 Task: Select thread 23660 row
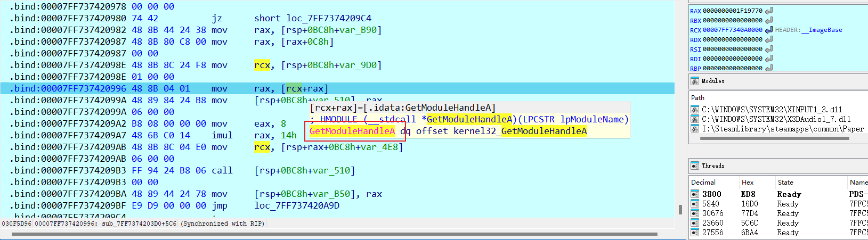click(x=773, y=223)
